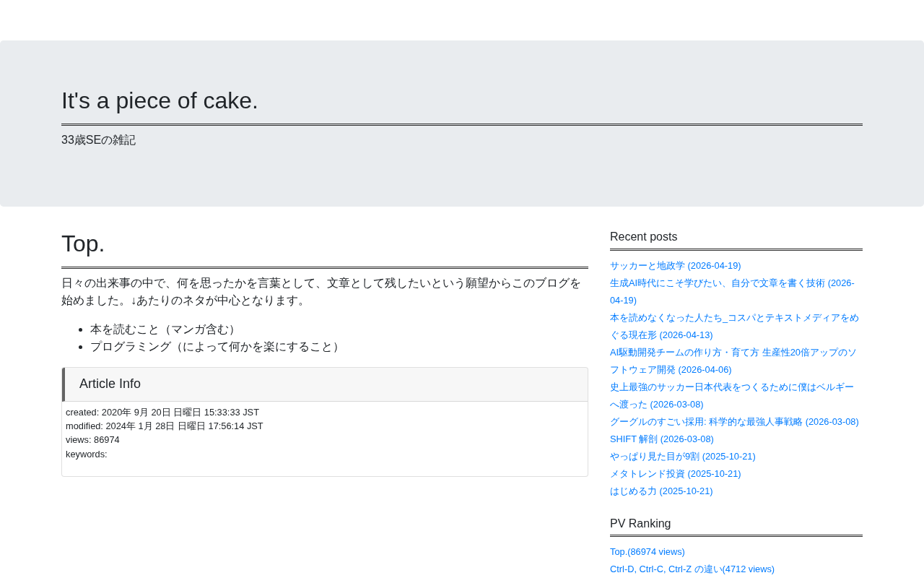924x578 pixels.
Task: Click the PV Ranking sidebar heading
Action: click(640, 524)
